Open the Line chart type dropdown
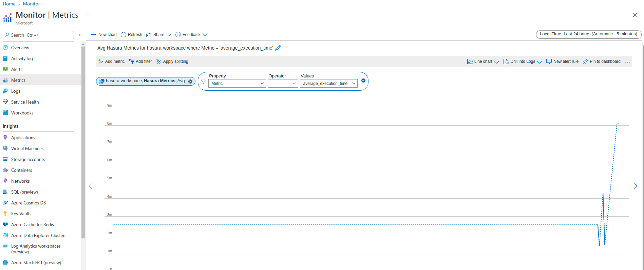Viewport: 644px width, 270px height. coord(483,61)
